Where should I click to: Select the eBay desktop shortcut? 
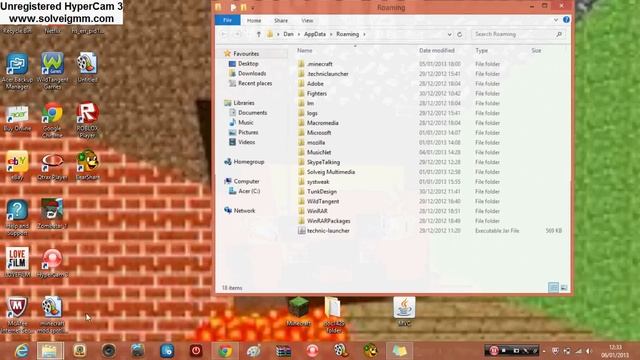17,166
